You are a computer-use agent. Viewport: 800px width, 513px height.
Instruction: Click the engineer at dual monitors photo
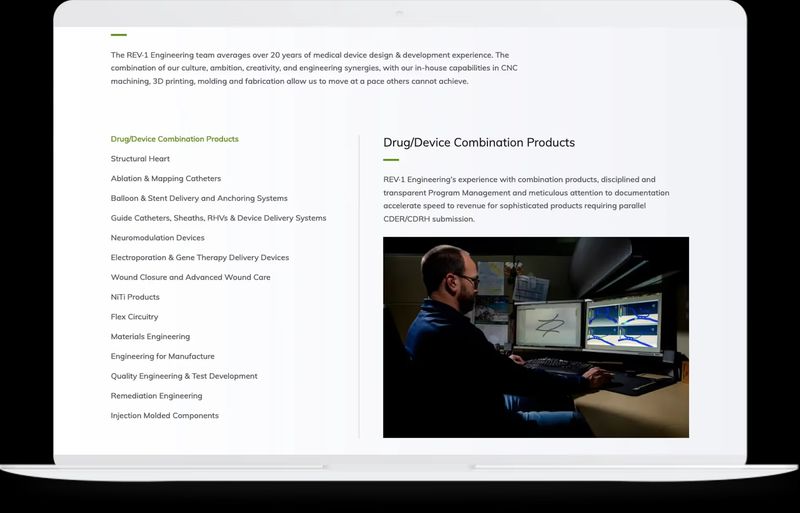(x=535, y=337)
